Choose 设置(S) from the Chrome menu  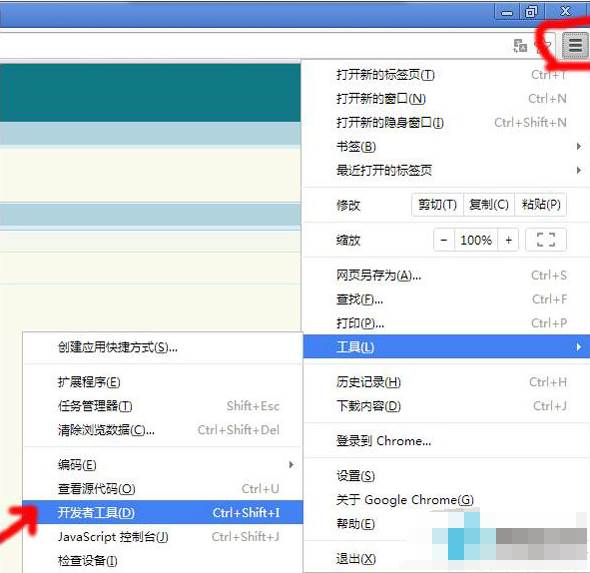[446, 476]
